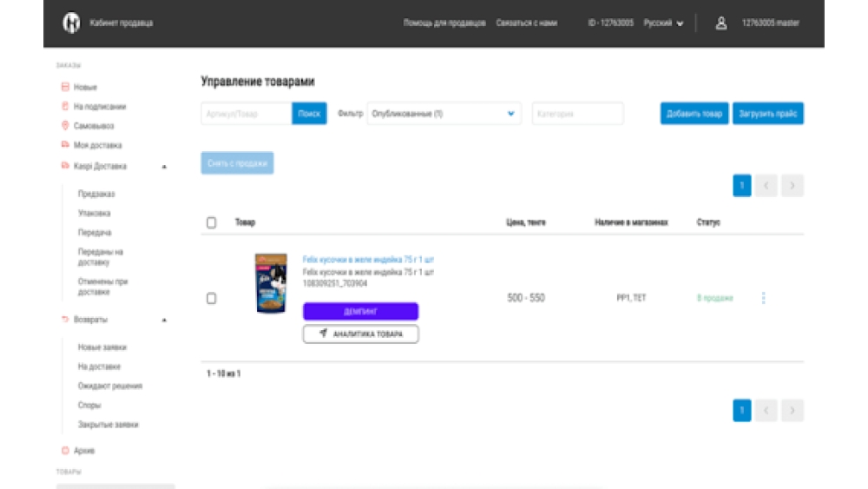Open Связаться с нами link
The width and height of the screenshot is (868, 489).
[527, 23]
